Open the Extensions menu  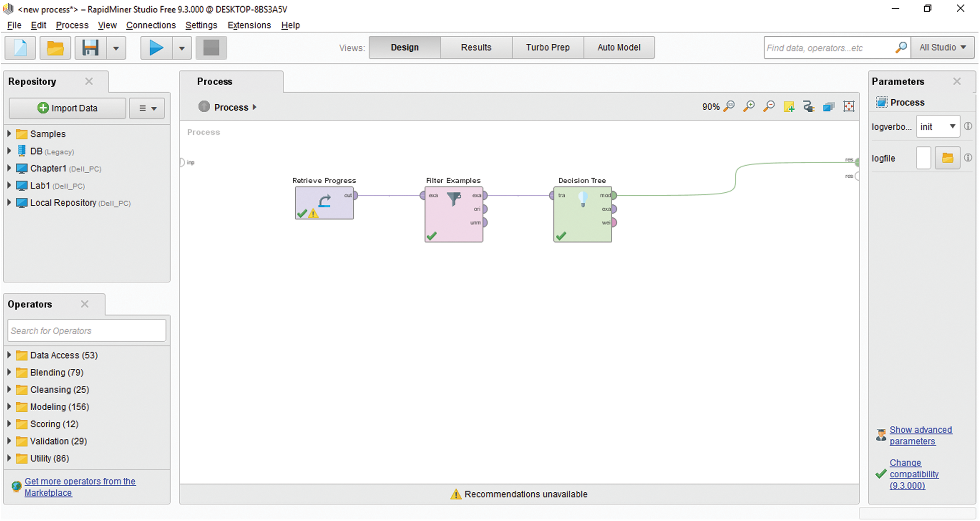tap(249, 25)
